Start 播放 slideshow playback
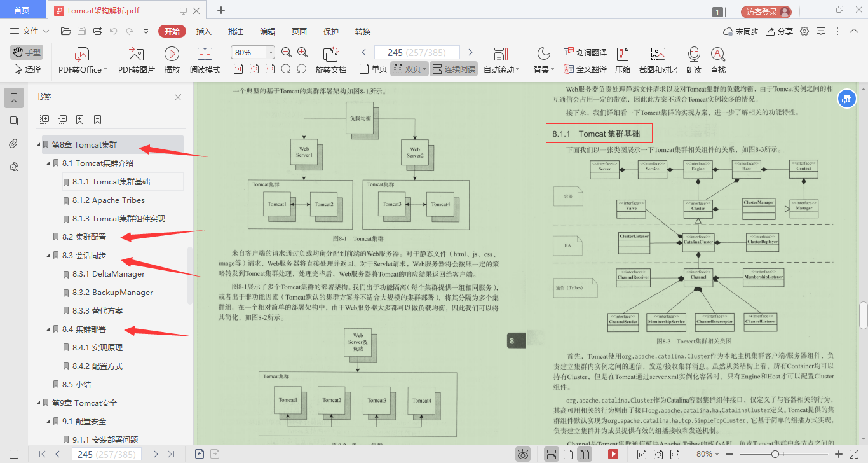868x463 pixels. (171, 60)
